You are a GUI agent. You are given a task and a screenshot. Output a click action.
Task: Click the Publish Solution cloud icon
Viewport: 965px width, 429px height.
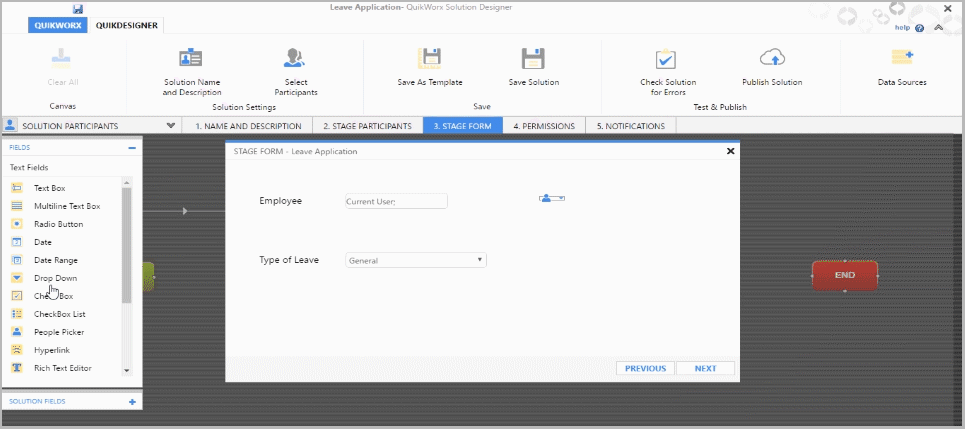pyautogui.click(x=772, y=58)
